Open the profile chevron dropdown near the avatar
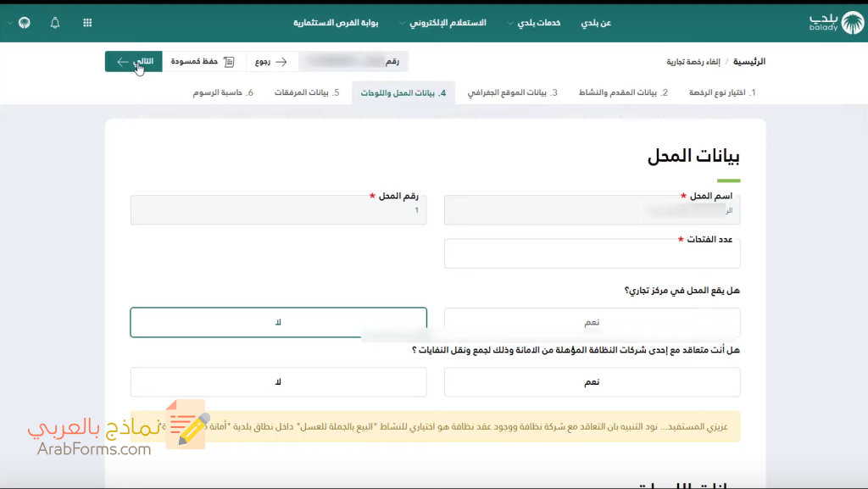This screenshot has height=489, width=868. (x=10, y=22)
